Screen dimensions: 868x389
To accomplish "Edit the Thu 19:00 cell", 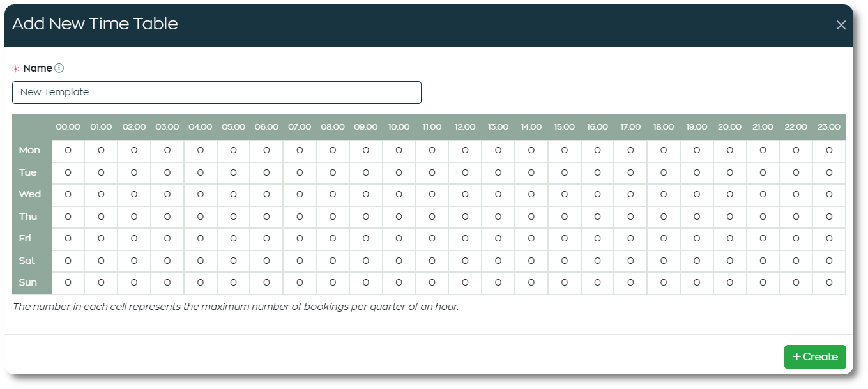I will point(697,217).
